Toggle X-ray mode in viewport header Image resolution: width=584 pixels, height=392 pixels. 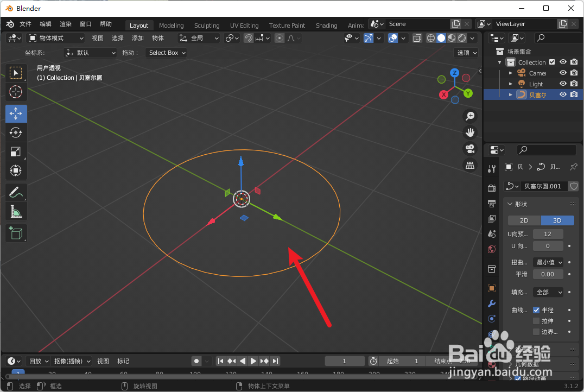click(417, 38)
